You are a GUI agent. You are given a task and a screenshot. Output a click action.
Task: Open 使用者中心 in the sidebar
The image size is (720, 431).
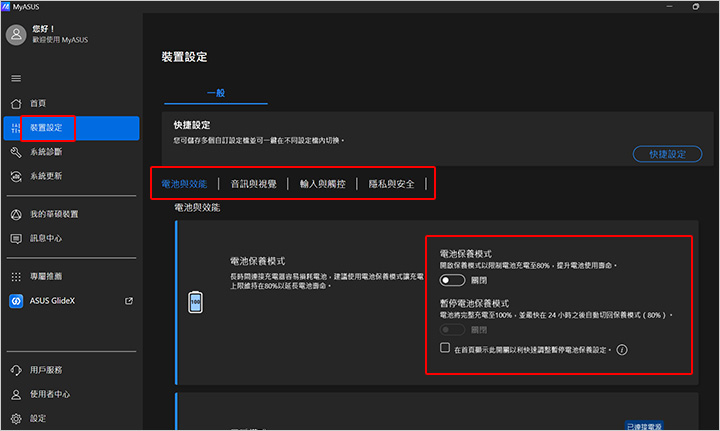[x=71, y=394]
